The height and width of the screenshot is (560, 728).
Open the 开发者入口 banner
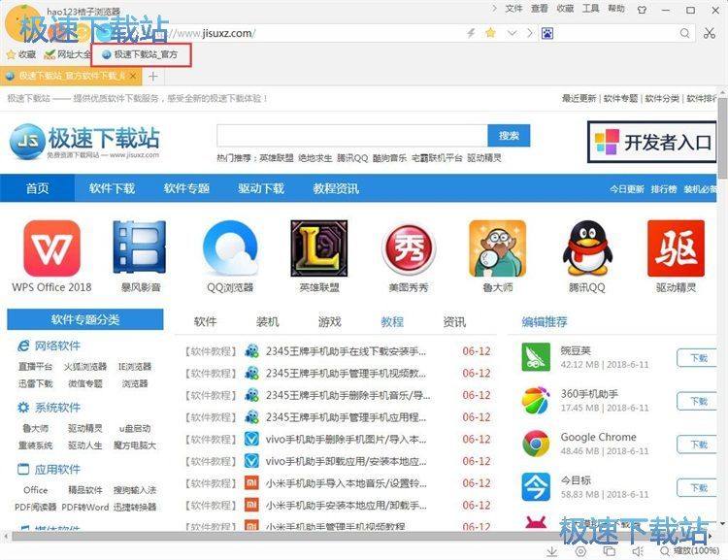(x=652, y=142)
